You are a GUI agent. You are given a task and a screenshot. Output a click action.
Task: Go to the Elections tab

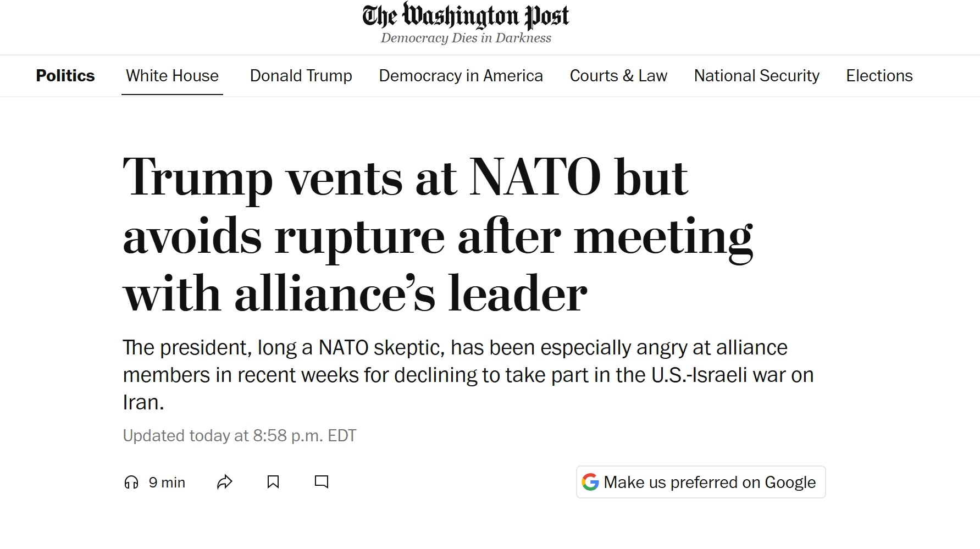pyautogui.click(x=879, y=76)
